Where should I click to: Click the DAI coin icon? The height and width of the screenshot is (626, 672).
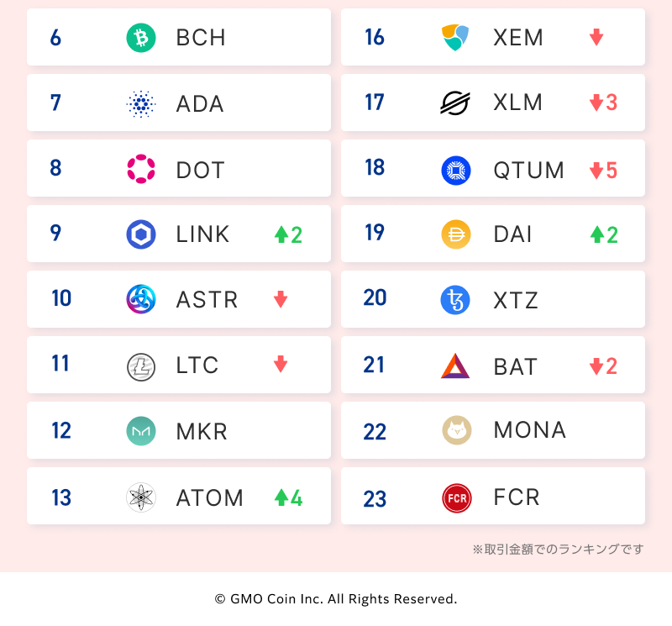point(456,234)
